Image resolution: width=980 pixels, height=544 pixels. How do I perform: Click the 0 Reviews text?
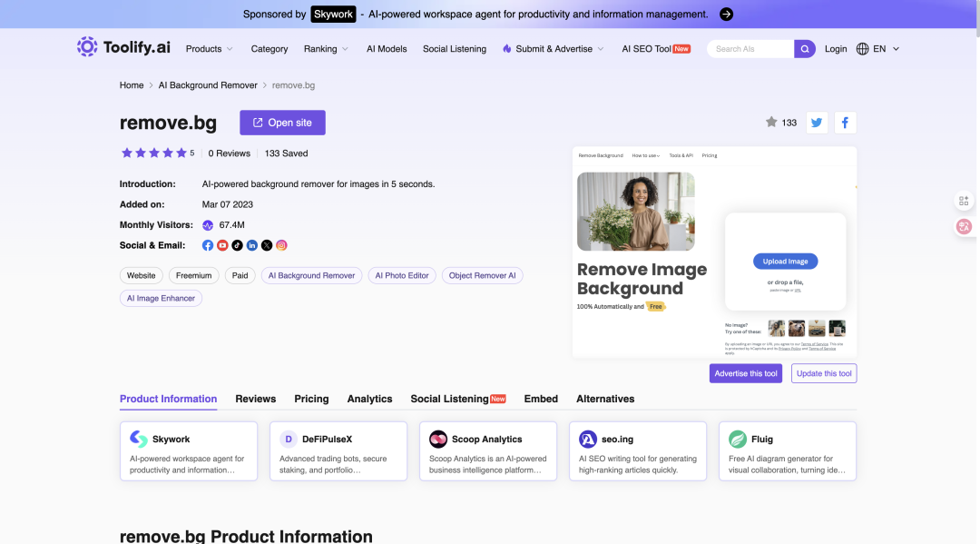[230, 153]
